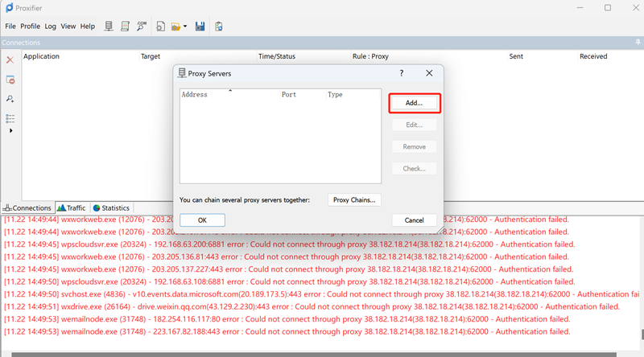
Task: Open the View menu
Action: click(x=68, y=27)
